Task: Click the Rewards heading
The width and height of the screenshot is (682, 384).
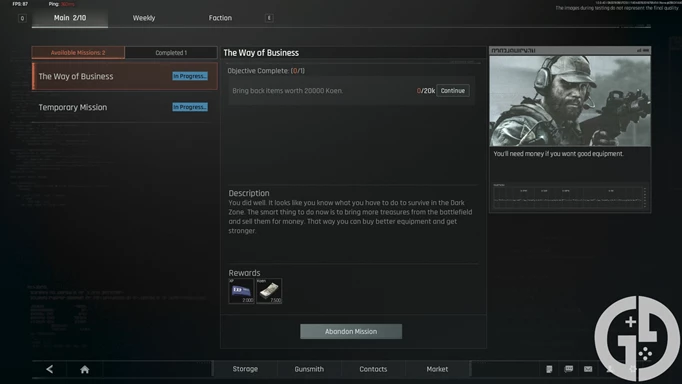Action: tap(244, 273)
